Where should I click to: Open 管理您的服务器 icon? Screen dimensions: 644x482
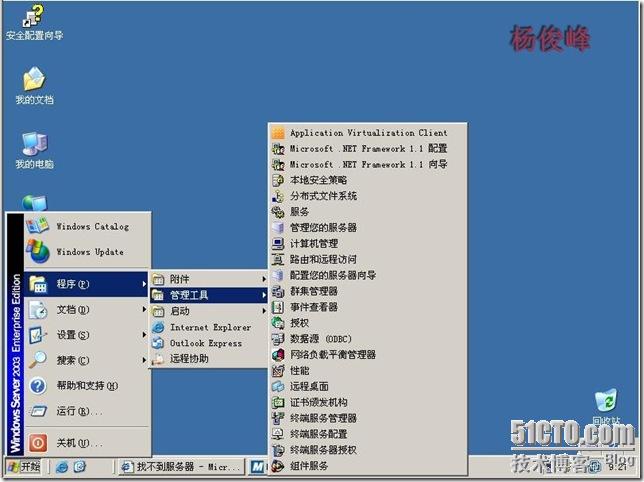click(x=278, y=228)
